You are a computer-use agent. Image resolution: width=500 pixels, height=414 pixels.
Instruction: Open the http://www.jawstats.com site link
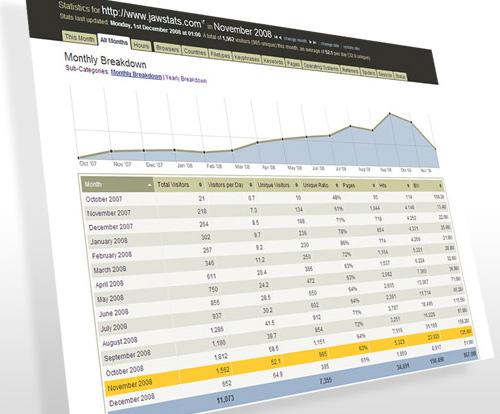(152, 17)
